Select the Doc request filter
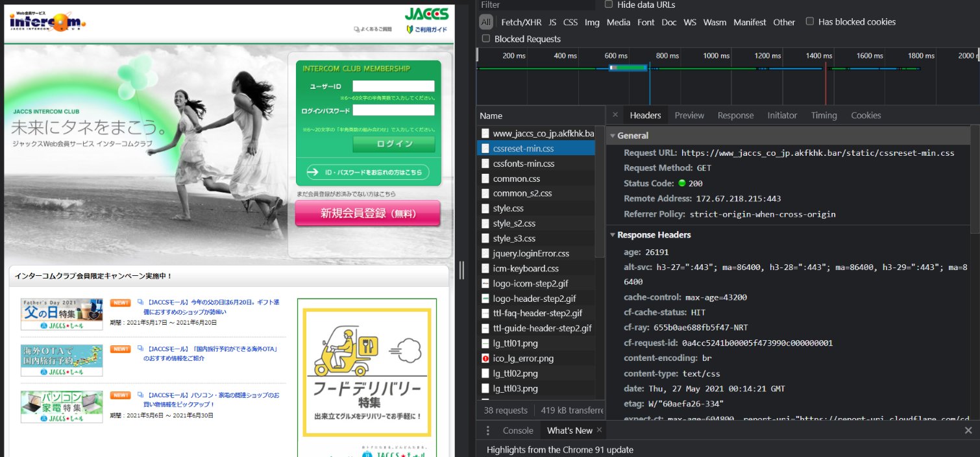980x457 pixels. pos(669,22)
